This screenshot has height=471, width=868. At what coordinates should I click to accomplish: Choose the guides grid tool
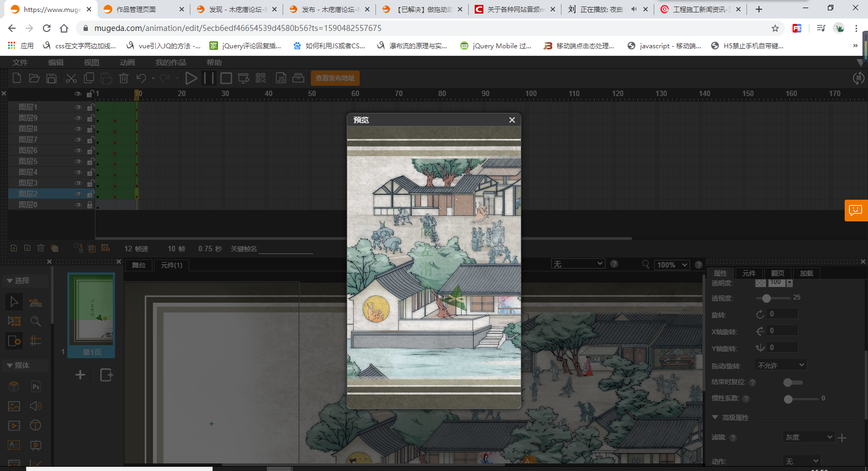click(35, 341)
